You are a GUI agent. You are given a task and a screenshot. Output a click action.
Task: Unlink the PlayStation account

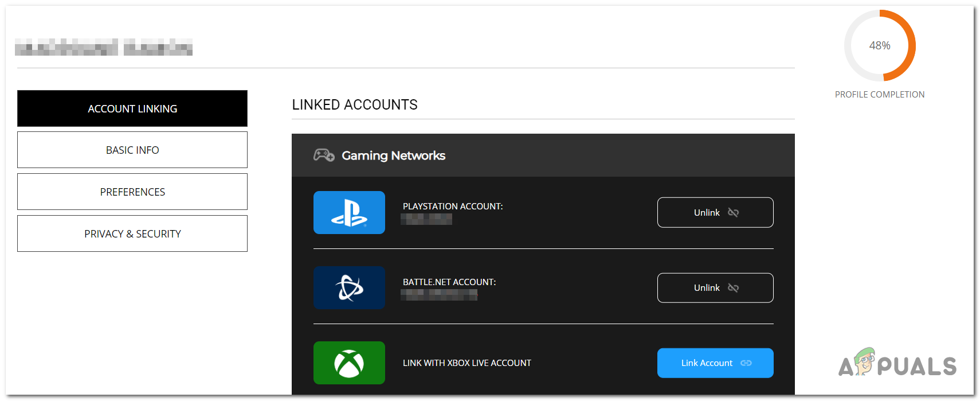[x=715, y=212]
